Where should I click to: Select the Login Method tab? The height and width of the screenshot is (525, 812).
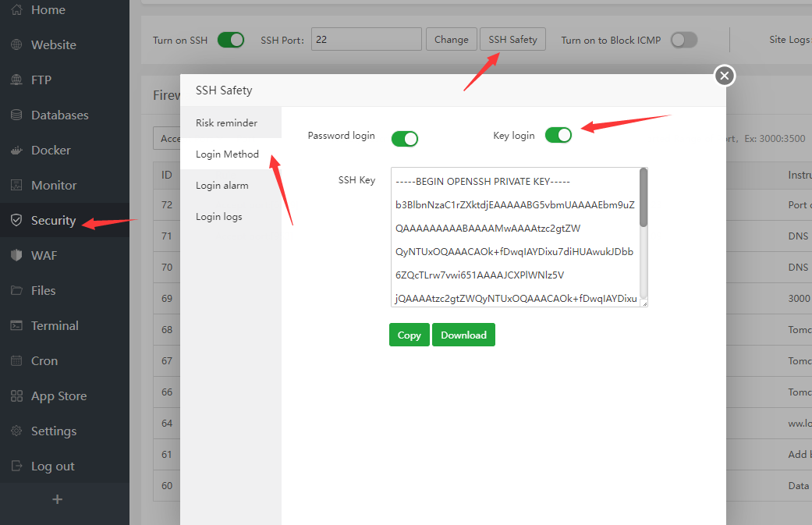(231, 154)
